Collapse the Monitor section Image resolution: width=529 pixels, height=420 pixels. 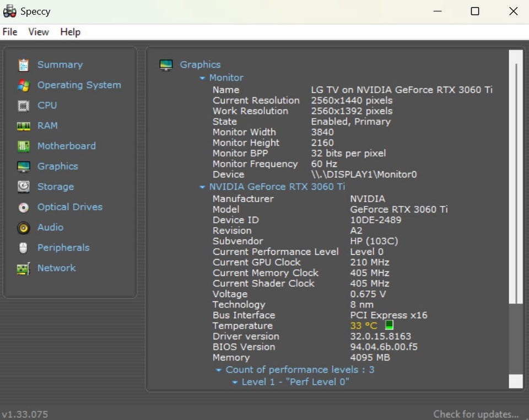(203, 78)
